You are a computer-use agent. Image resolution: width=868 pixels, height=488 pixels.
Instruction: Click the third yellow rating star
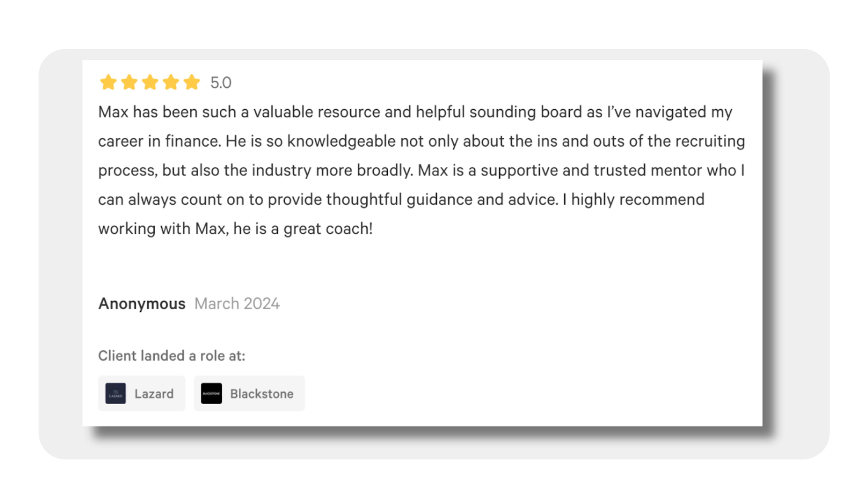click(x=150, y=82)
